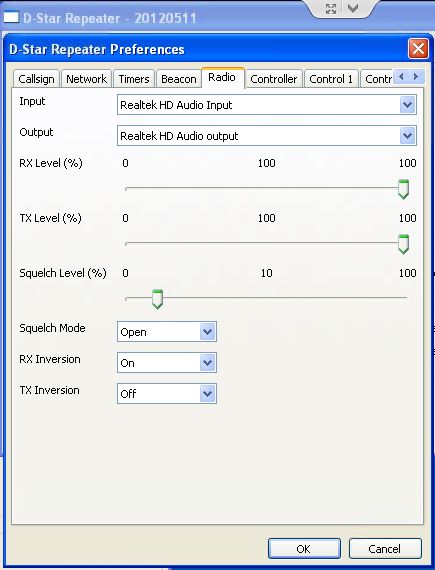Click the fullscreen arrows icon at top

[330, 8]
